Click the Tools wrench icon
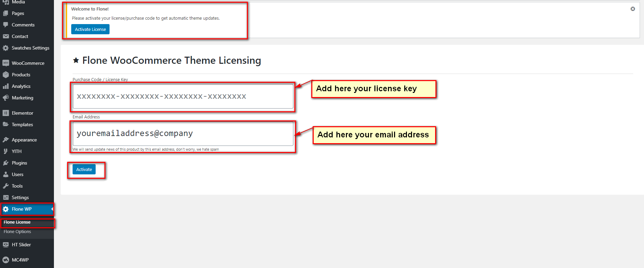This screenshot has width=644, height=268. click(6, 186)
